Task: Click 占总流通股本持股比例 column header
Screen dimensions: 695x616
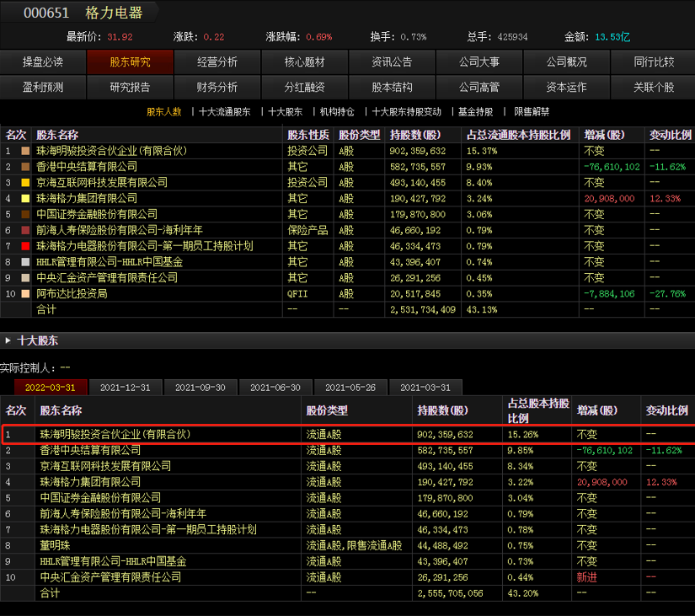Action: [518, 135]
